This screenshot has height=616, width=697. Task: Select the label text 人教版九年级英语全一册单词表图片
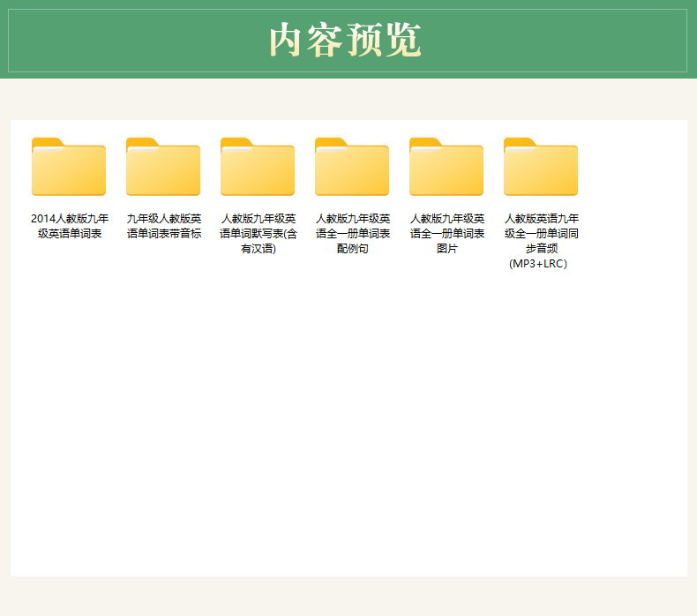pos(447,234)
